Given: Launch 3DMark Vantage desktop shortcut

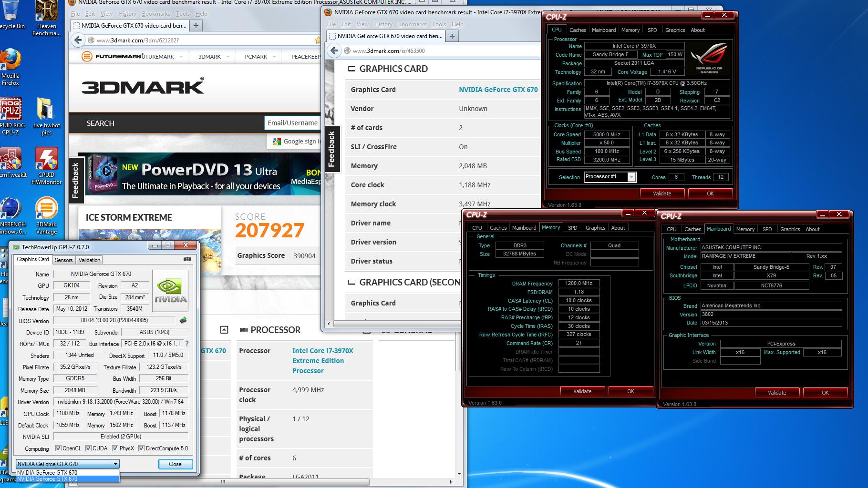Looking at the screenshot, I should [47, 215].
